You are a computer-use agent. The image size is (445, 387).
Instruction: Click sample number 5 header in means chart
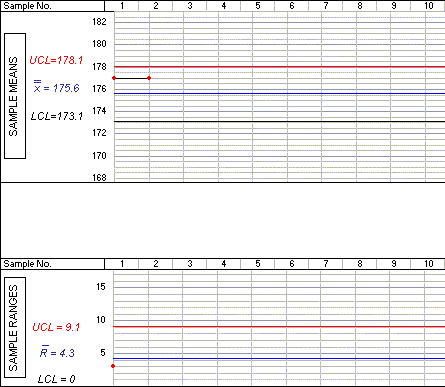pos(258,6)
